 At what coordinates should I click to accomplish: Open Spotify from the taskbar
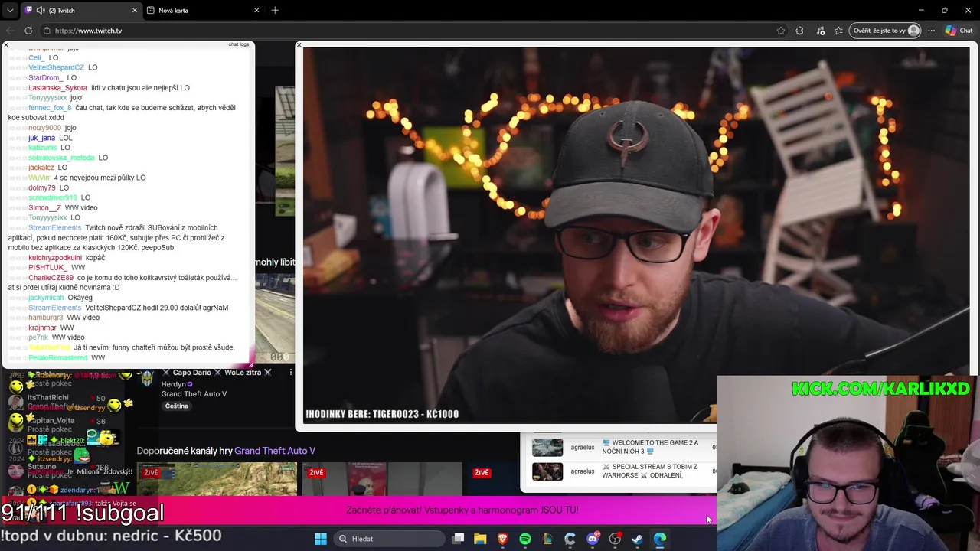[x=525, y=539]
